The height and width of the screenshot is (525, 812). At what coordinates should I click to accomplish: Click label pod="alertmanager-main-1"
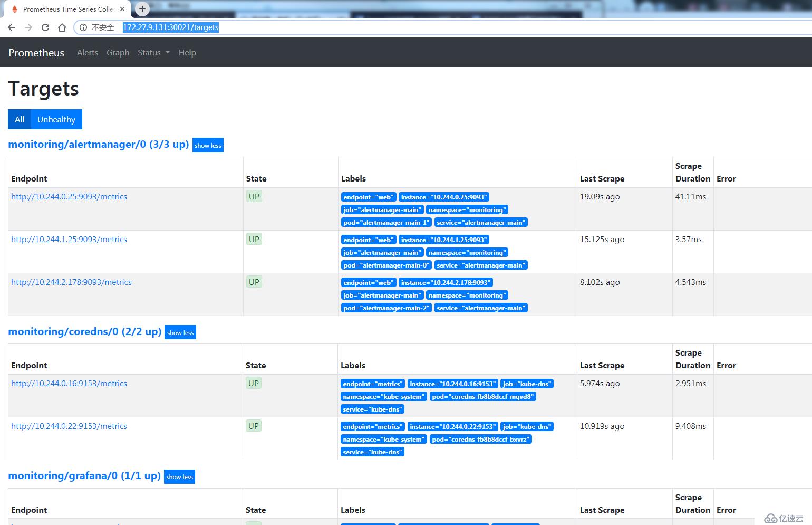point(386,223)
